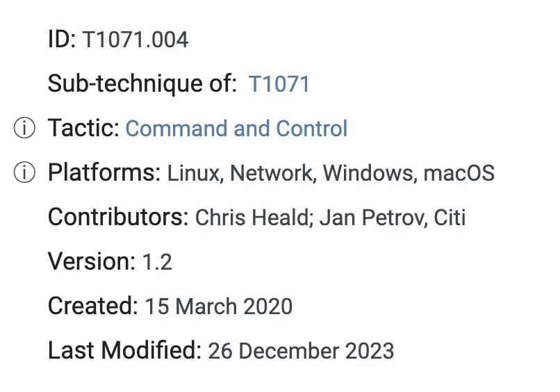Click the info icon beside Tactic
Screen dimensions: 560x392
(x=24, y=129)
